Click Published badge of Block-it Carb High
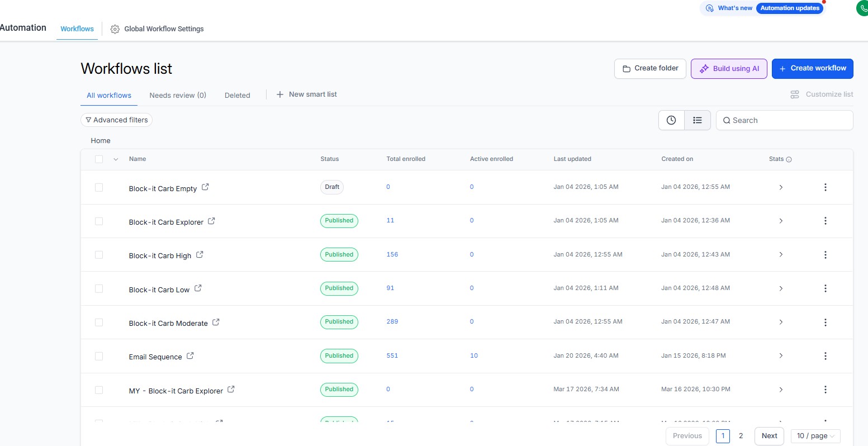Viewport: 868px width, 446px height. click(339, 255)
